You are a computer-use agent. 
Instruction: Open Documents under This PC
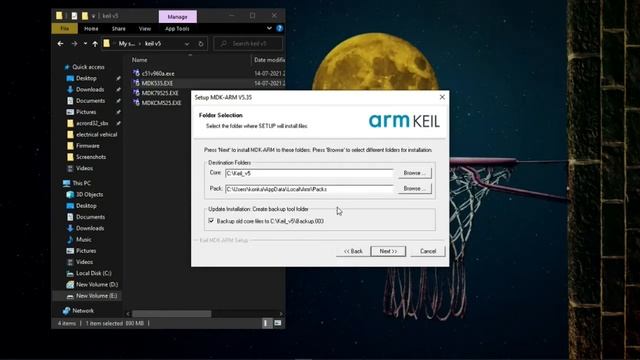pyautogui.click(x=90, y=217)
